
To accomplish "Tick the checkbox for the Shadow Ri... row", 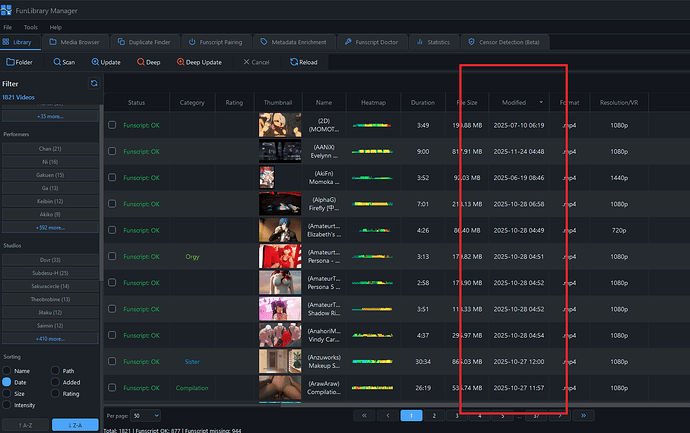I will (112, 309).
